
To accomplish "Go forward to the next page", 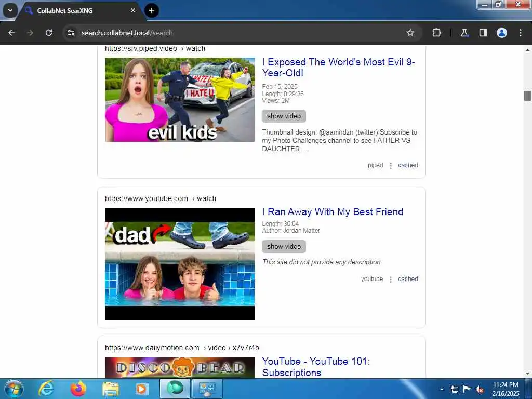I will pyautogui.click(x=30, y=33).
